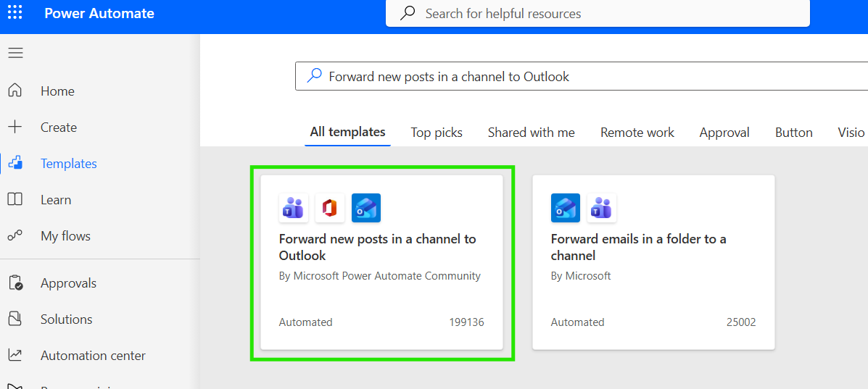Viewport: 868px width, 389px height.
Task: Click the Create plus icon
Action: [x=15, y=127]
